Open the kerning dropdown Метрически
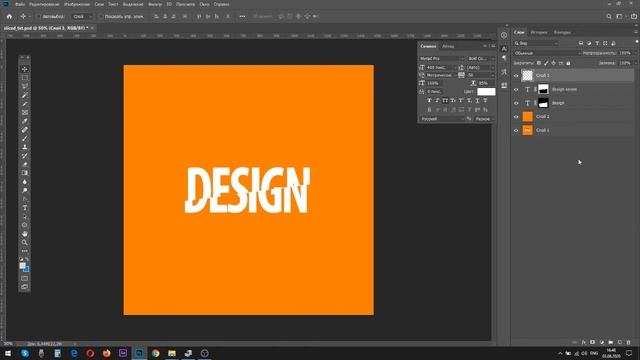640x360 pixels. click(x=441, y=75)
